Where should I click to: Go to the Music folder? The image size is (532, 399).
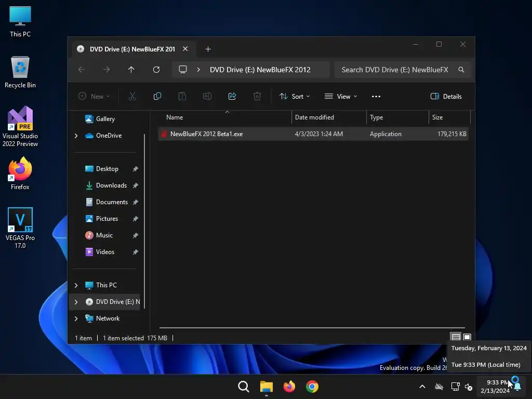click(x=104, y=235)
